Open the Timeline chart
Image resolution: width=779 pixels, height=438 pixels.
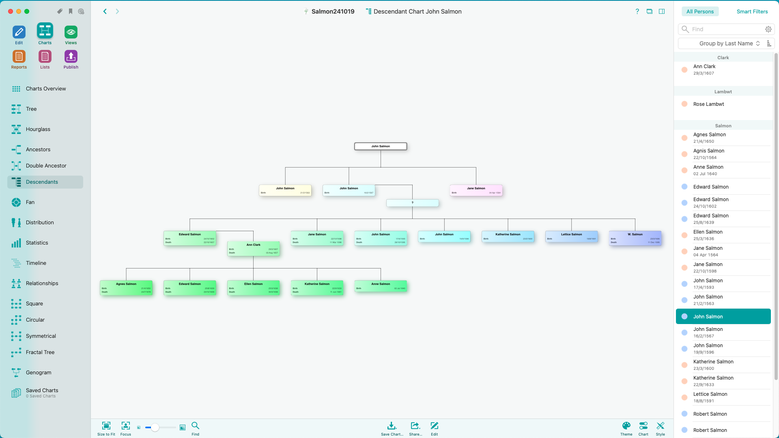(x=45, y=263)
